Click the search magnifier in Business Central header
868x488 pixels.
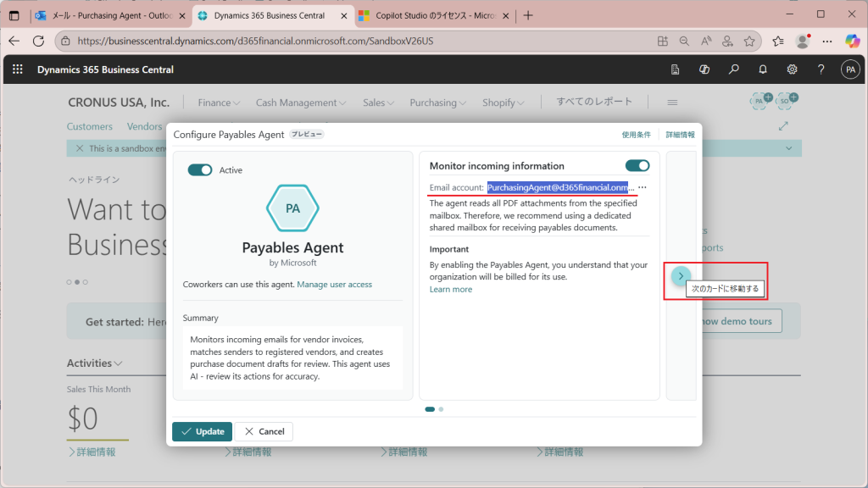pos(733,69)
